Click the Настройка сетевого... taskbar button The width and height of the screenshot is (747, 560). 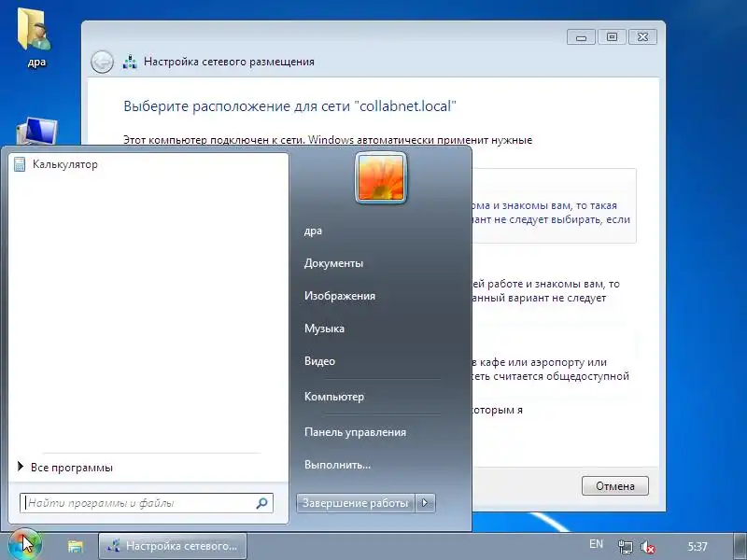pos(173,546)
